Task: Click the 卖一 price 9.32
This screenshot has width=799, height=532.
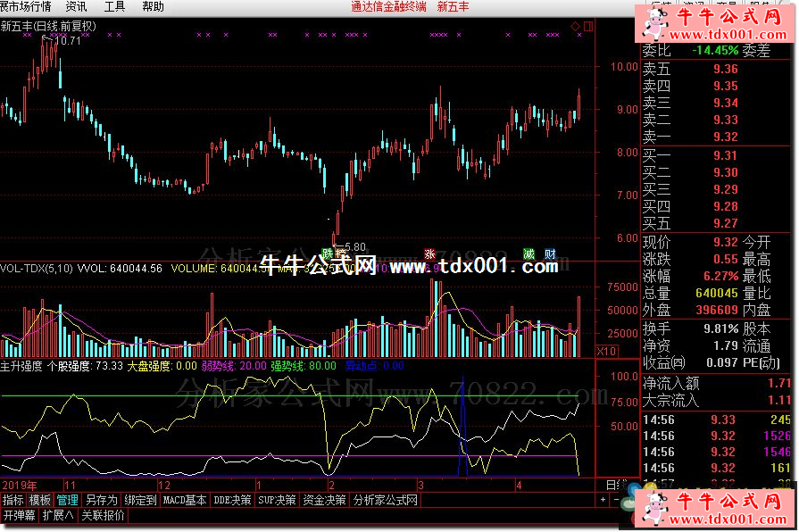Action: (726, 137)
